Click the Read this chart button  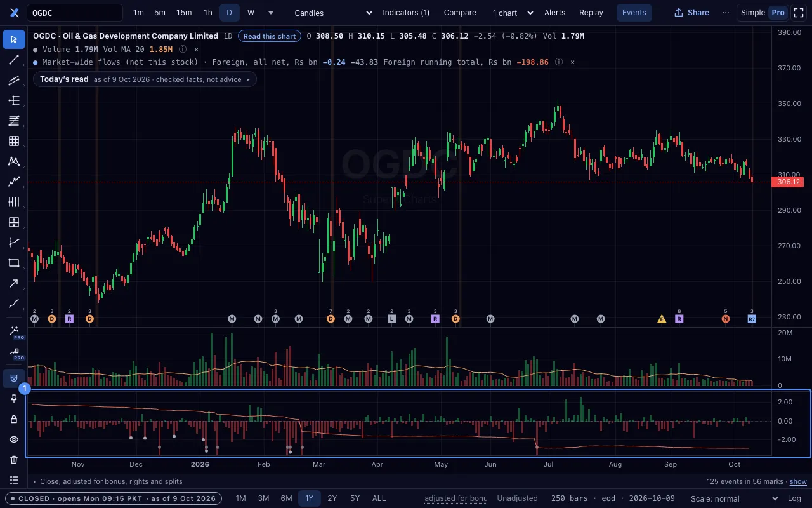pyautogui.click(x=270, y=36)
